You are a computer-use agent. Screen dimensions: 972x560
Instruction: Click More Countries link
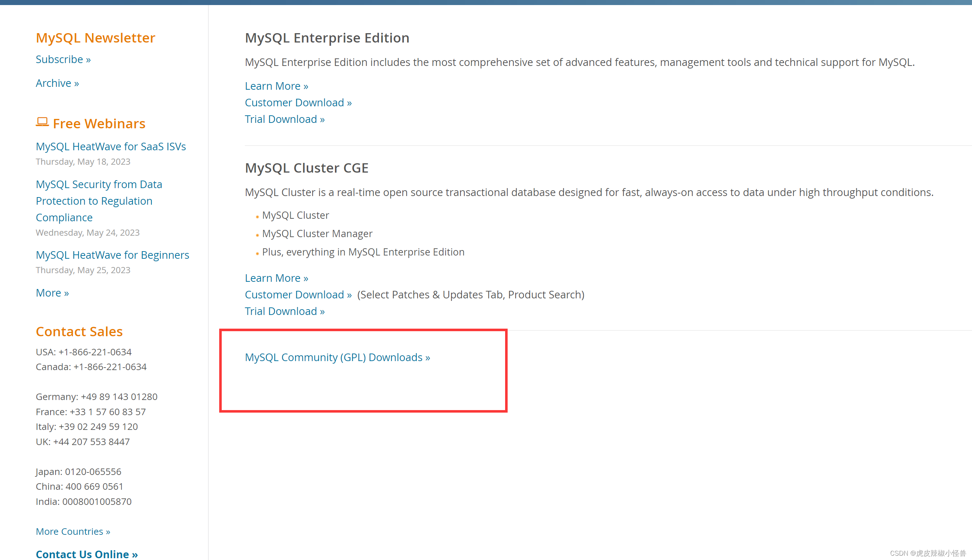[x=73, y=532]
